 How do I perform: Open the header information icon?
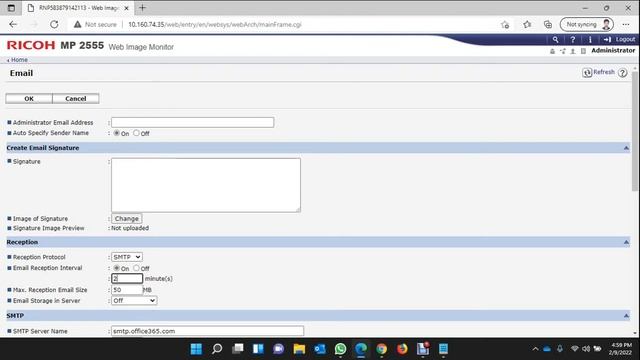[590, 40]
